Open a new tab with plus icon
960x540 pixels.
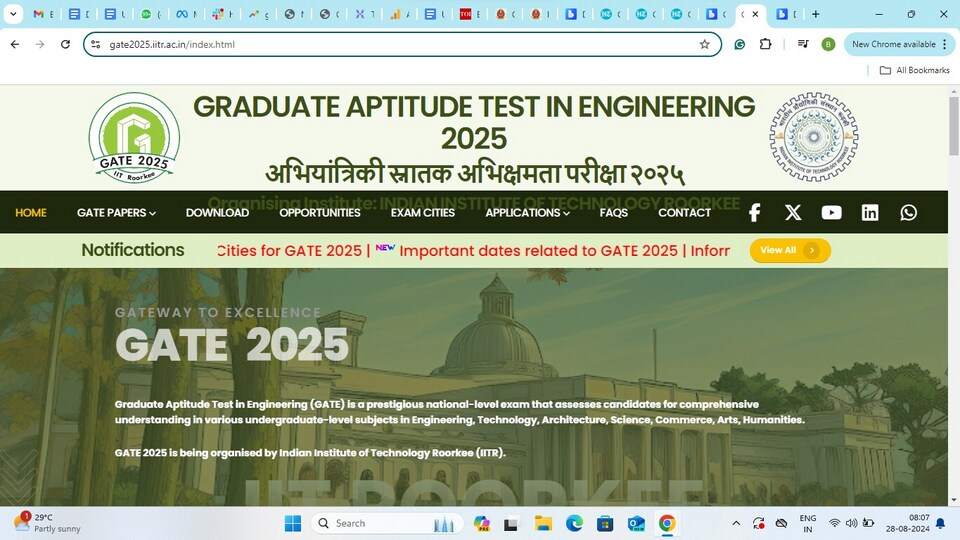pyautogui.click(x=816, y=14)
